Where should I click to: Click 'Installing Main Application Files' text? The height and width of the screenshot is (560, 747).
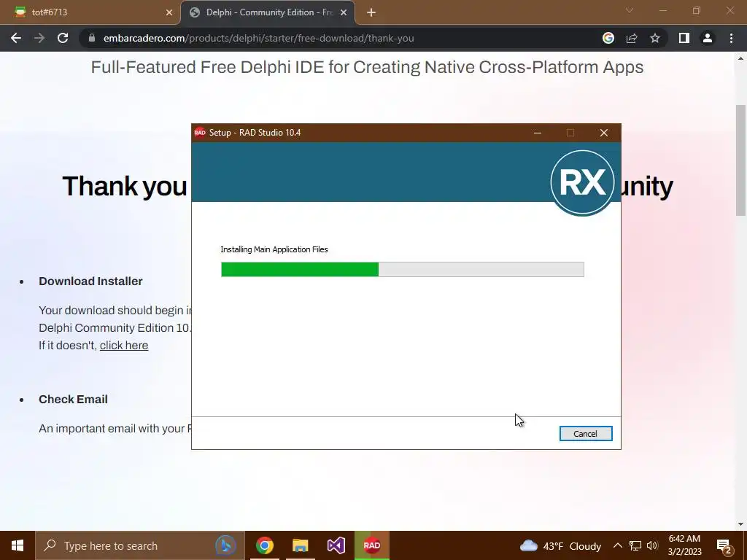pyautogui.click(x=274, y=249)
